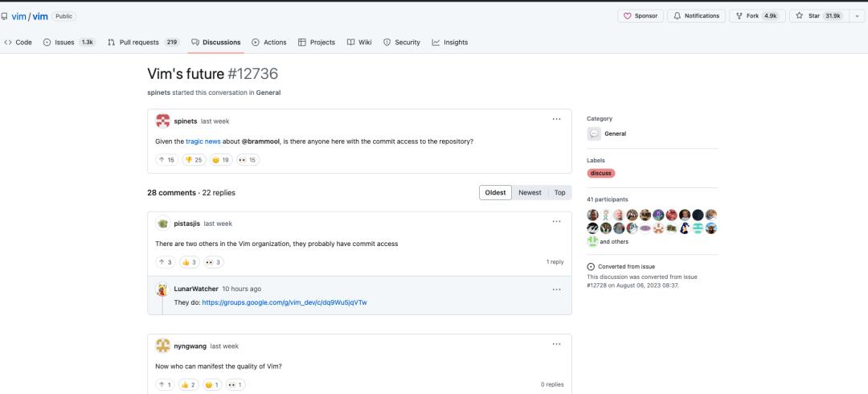Click the Sponsor heart button
Image resolution: width=868 pixels, height=394 pixels.
coord(641,16)
